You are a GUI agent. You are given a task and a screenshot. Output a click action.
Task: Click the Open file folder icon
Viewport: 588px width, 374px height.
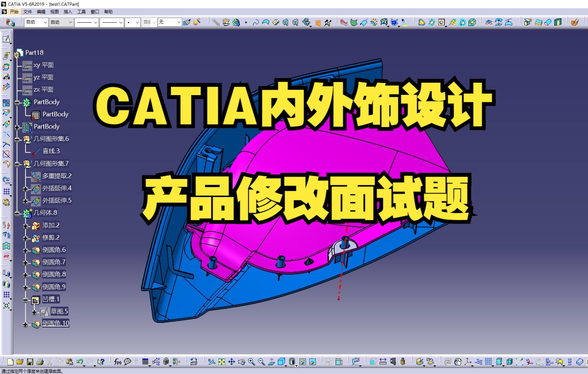point(20,362)
